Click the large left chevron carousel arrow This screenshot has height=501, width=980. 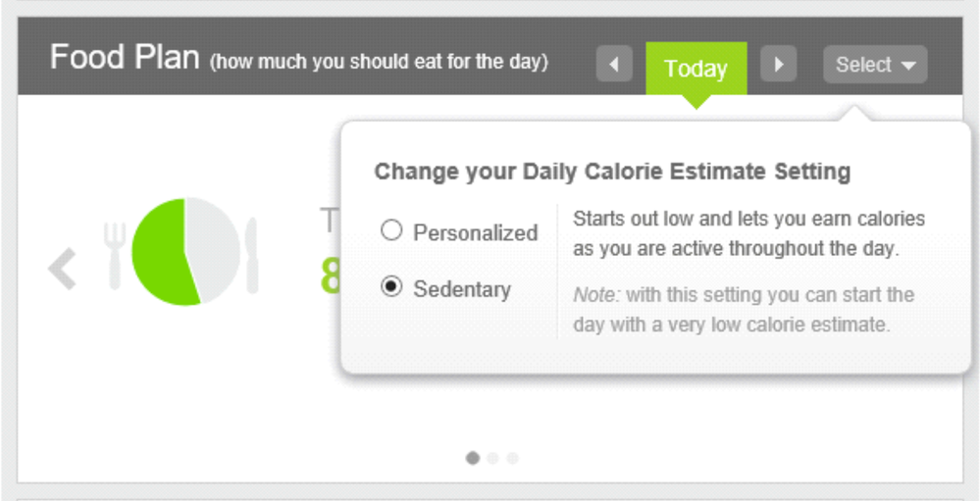(x=62, y=269)
